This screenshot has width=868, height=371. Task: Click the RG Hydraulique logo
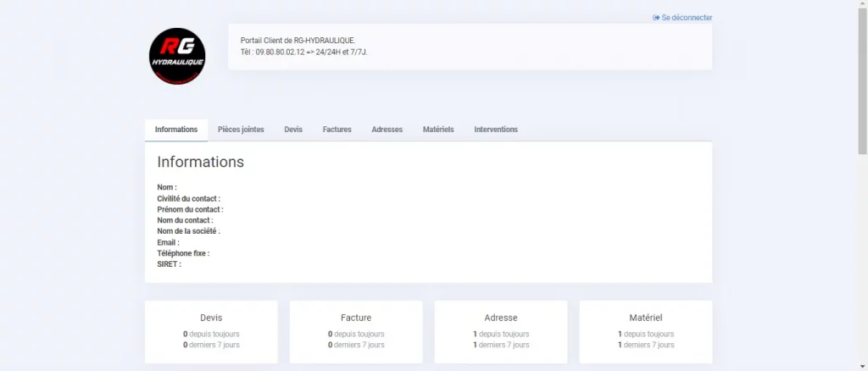(x=177, y=57)
